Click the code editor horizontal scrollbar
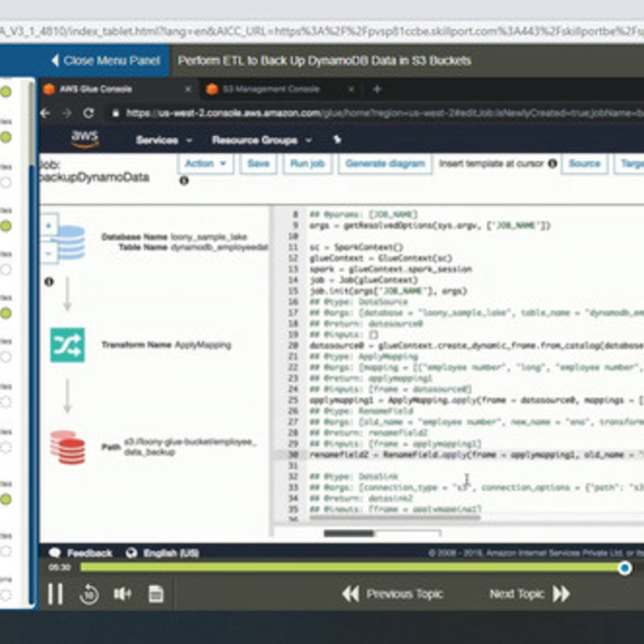This screenshot has width=644, height=644. [394, 518]
